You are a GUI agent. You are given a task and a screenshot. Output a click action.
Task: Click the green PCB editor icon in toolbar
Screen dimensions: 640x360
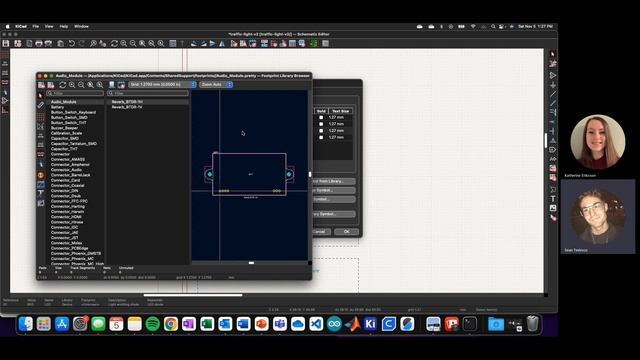(313, 43)
